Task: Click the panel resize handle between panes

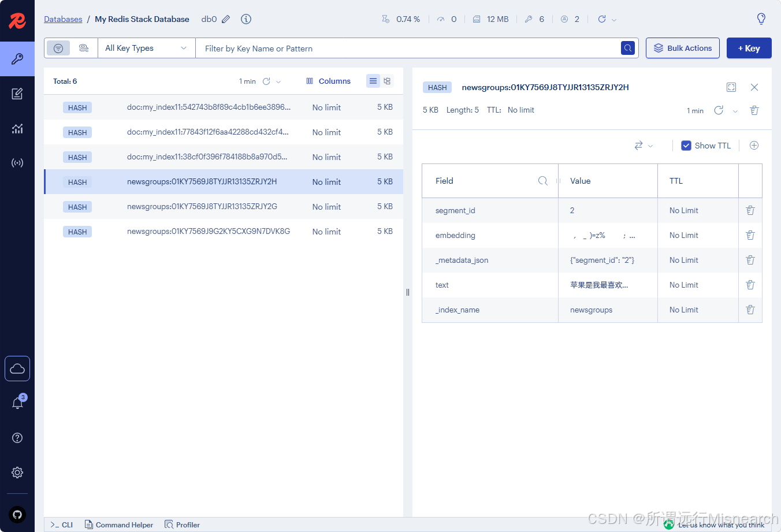Action: tap(408, 292)
